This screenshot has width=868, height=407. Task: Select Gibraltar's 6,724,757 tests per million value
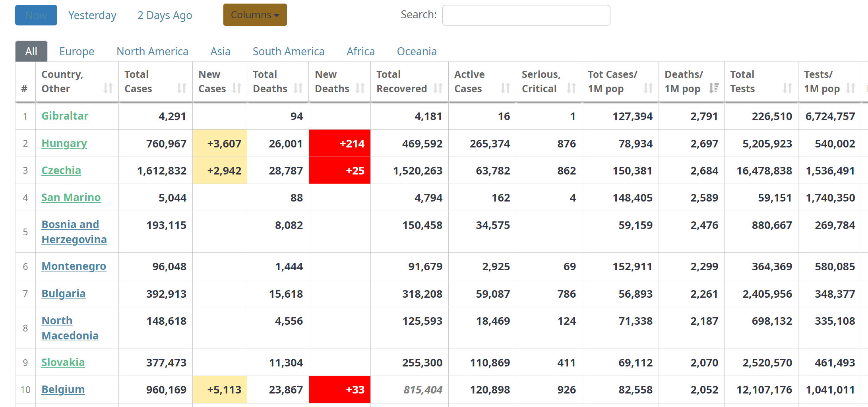[x=830, y=116]
